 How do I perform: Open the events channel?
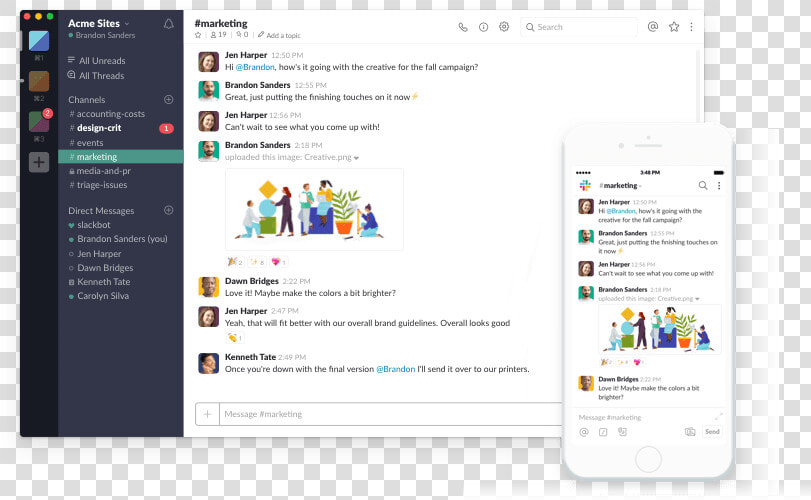86,143
